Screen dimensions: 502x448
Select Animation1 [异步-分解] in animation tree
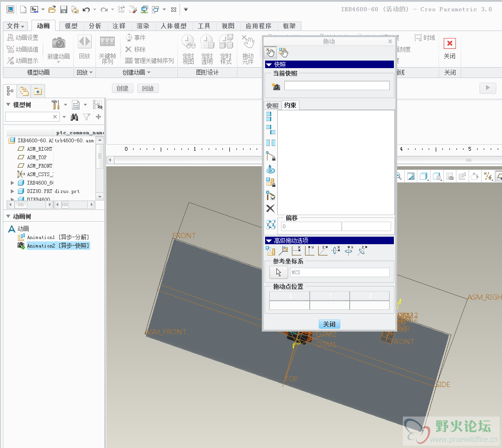tap(54, 237)
